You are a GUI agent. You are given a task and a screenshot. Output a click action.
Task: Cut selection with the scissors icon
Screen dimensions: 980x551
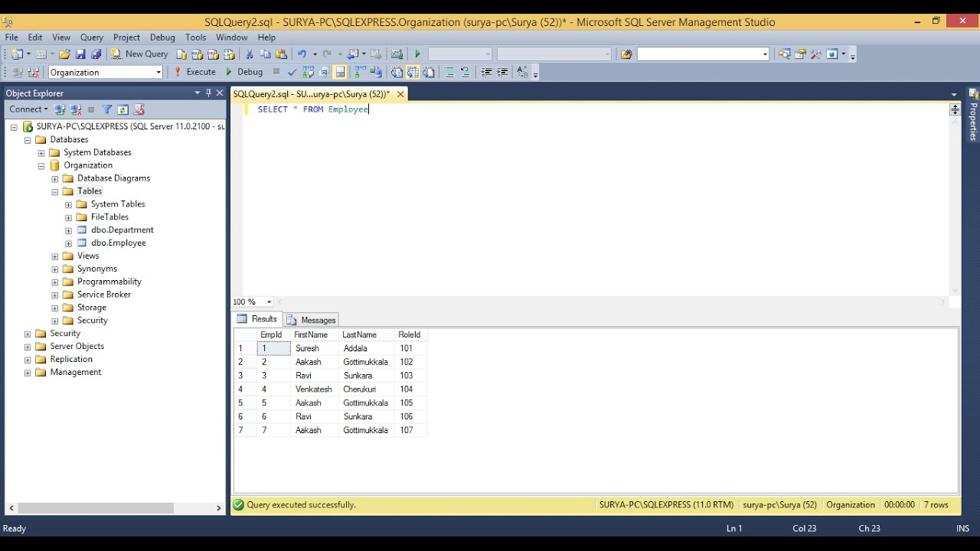[x=249, y=54]
